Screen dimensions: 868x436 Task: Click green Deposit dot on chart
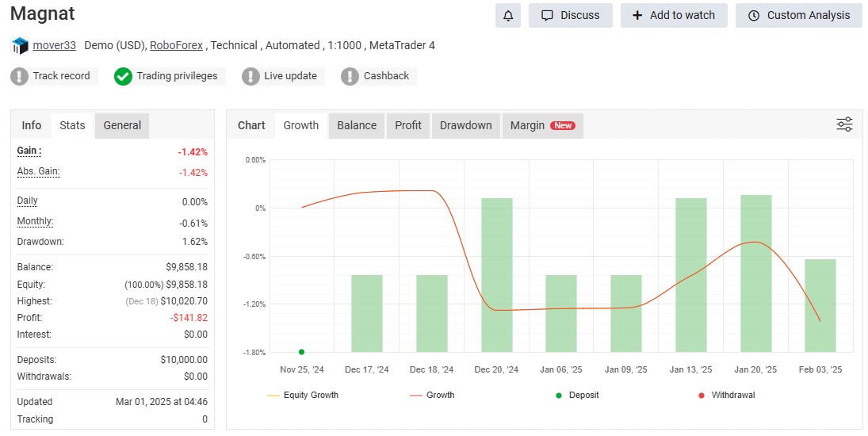(x=302, y=352)
